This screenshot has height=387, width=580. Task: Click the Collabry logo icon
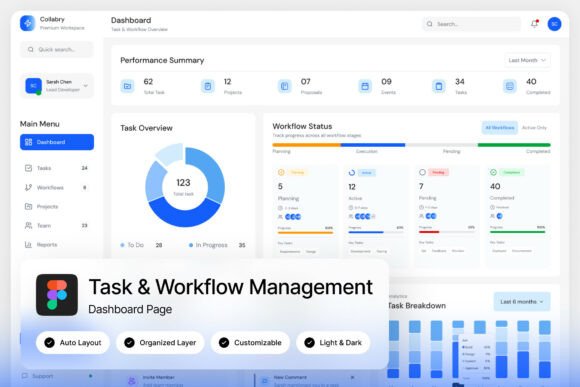(x=27, y=23)
